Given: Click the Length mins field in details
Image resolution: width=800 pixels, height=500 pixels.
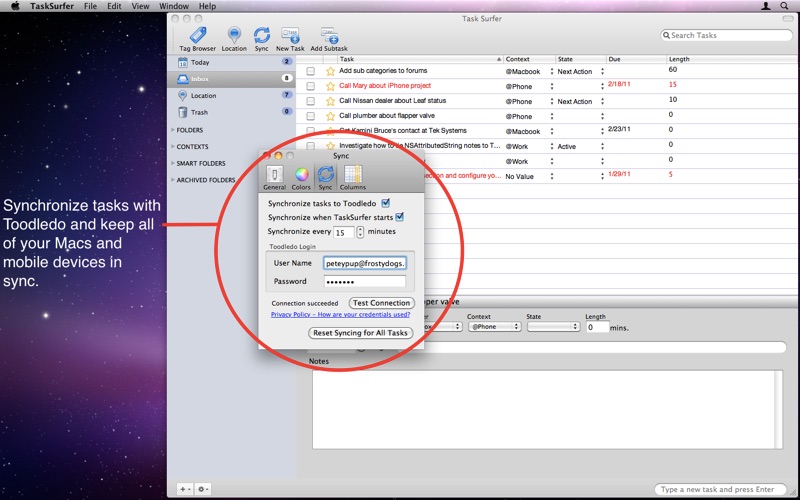Looking at the screenshot, I should (597, 327).
